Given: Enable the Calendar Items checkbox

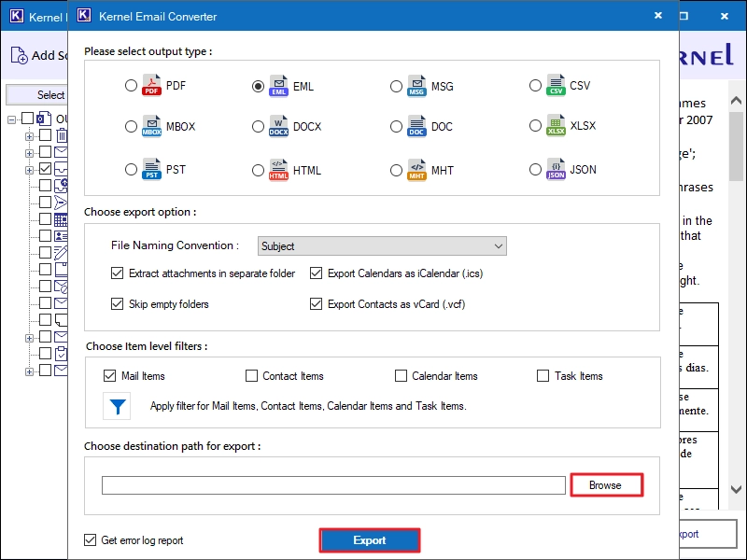Looking at the screenshot, I should click(401, 376).
